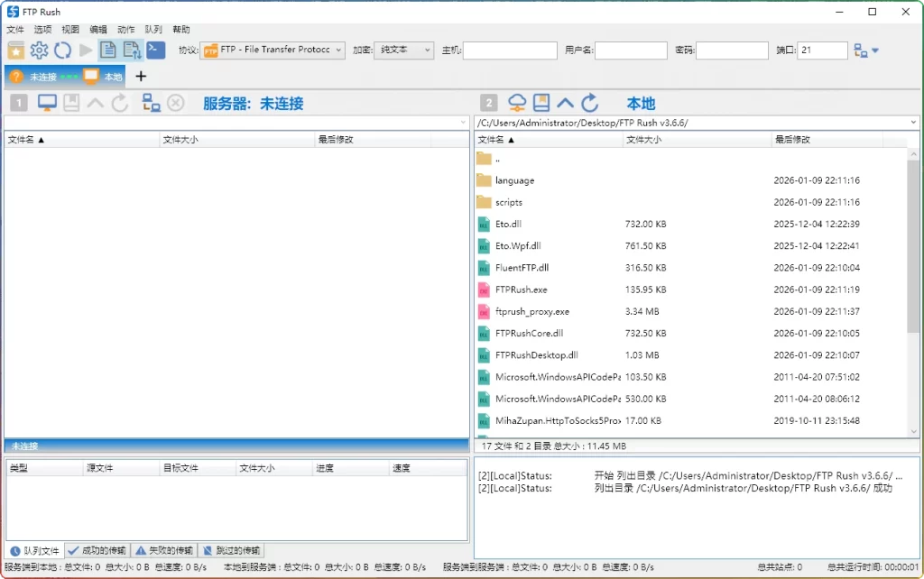
Task: Switch to the 成功的传输 tab
Action: click(x=97, y=550)
